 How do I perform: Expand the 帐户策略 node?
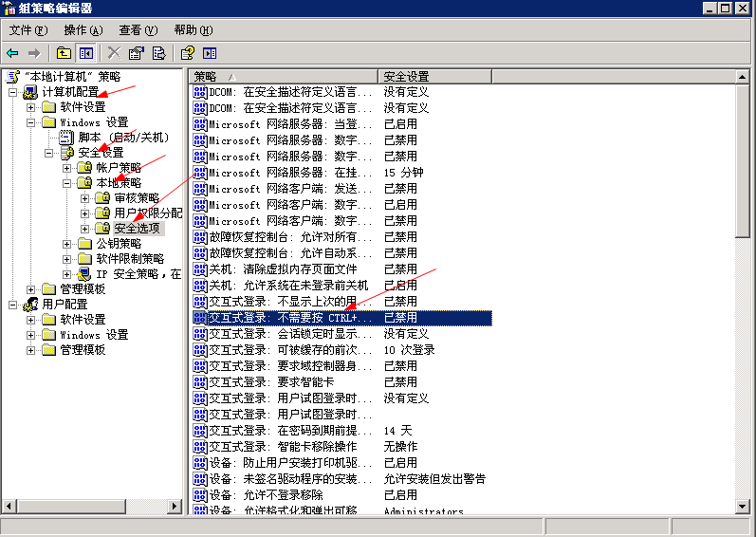[x=67, y=168]
